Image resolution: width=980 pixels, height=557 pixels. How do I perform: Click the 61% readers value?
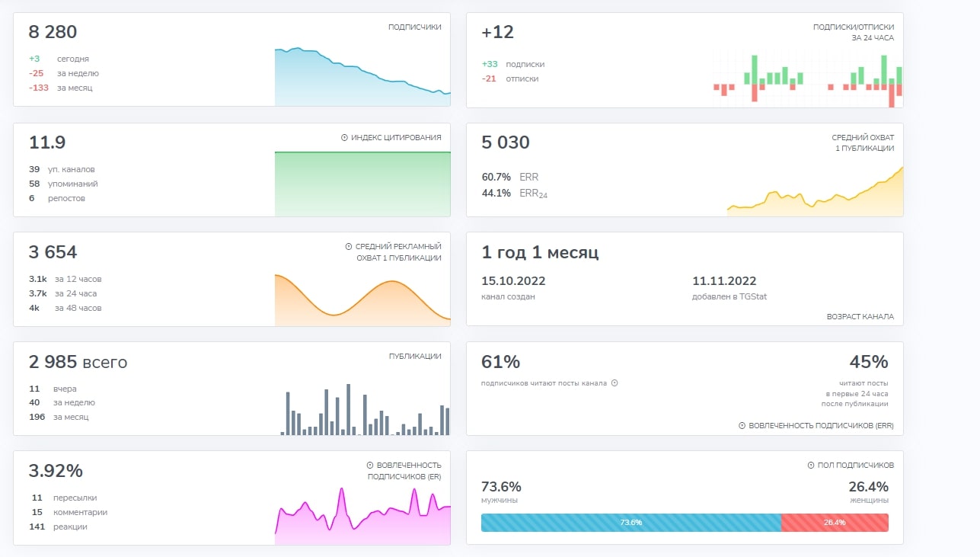pos(500,361)
